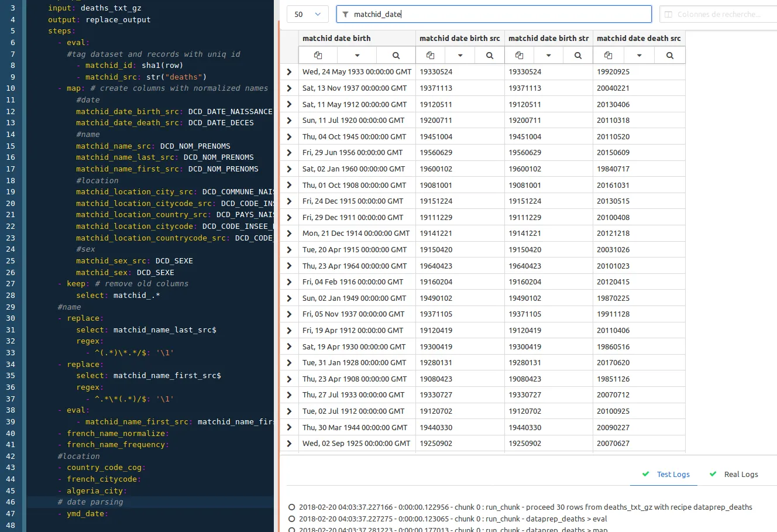Copy the matchid date birth src column

point(430,54)
